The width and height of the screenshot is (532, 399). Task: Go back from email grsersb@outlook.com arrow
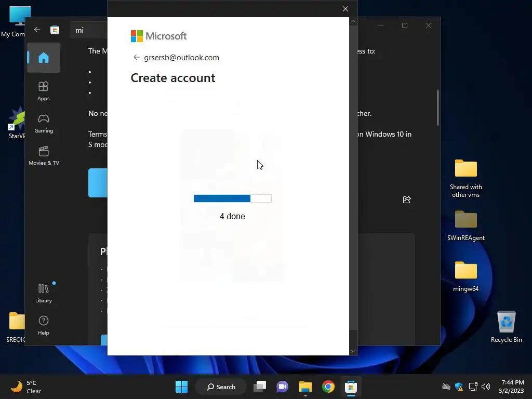coord(137,57)
